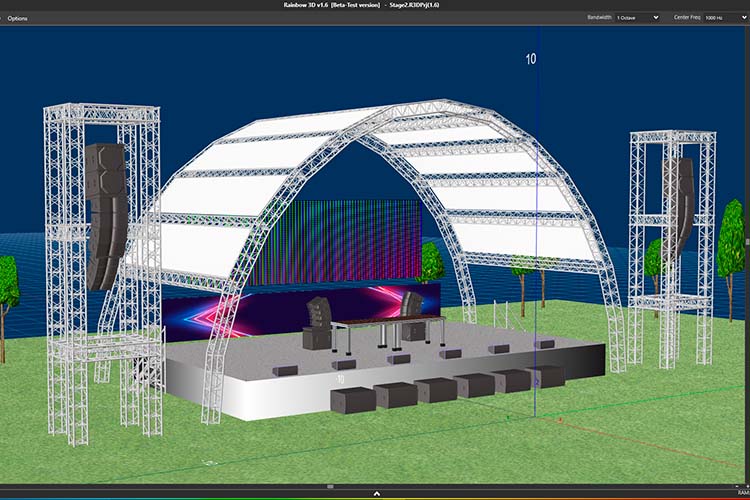Select the right truss tower structure

(x=672, y=249)
